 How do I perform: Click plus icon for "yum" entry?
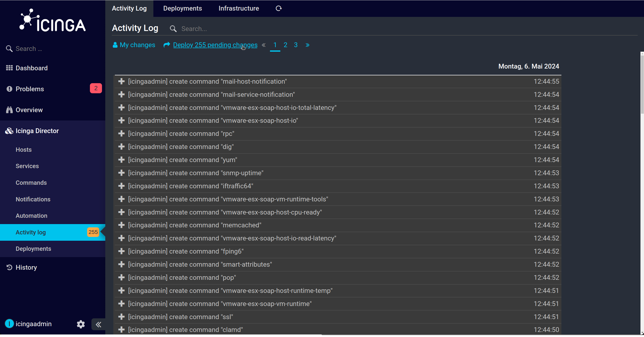pyautogui.click(x=121, y=160)
